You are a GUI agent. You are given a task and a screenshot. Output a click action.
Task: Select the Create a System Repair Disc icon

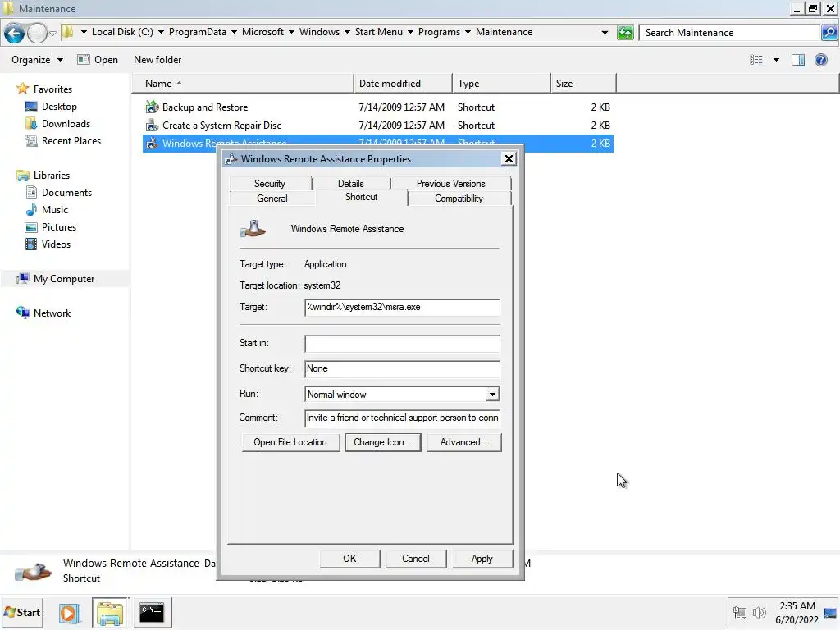[x=152, y=125]
